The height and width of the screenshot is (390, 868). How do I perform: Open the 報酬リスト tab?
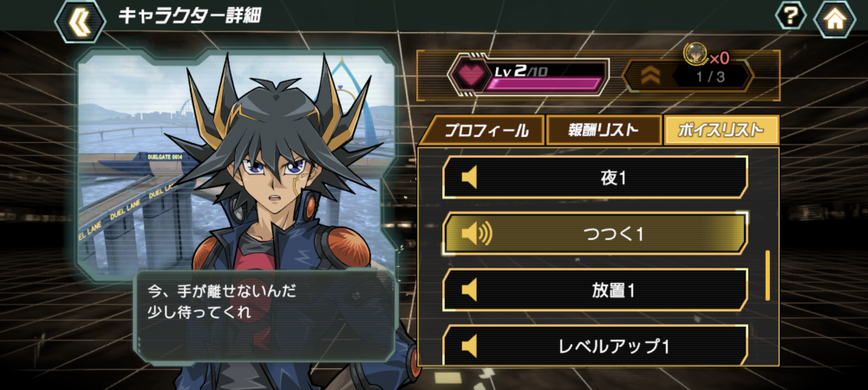(x=604, y=131)
